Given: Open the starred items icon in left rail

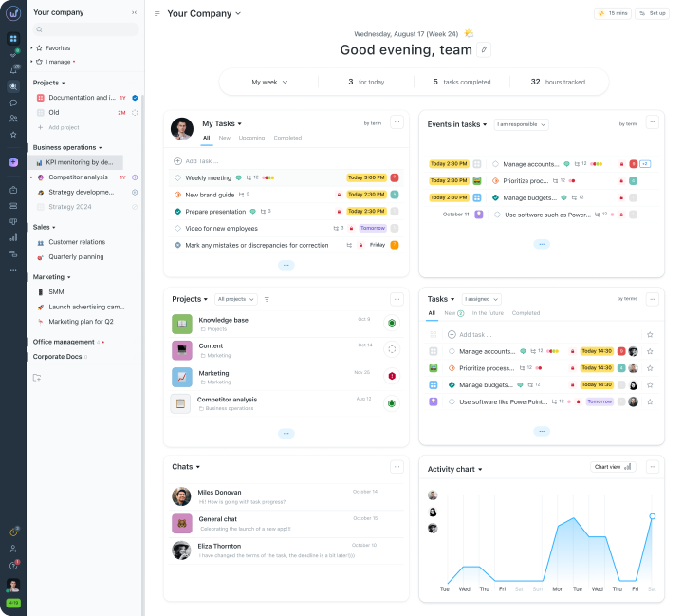Looking at the screenshot, I should coord(13,135).
